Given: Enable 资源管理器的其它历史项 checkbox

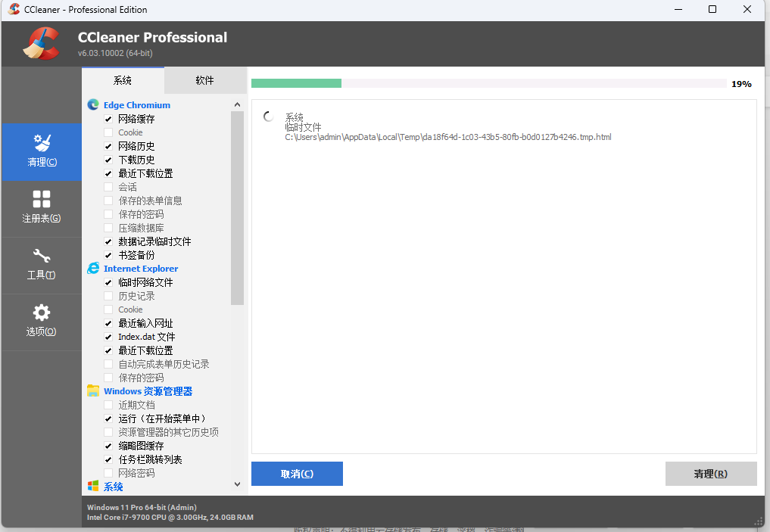Looking at the screenshot, I should [x=108, y=432].
